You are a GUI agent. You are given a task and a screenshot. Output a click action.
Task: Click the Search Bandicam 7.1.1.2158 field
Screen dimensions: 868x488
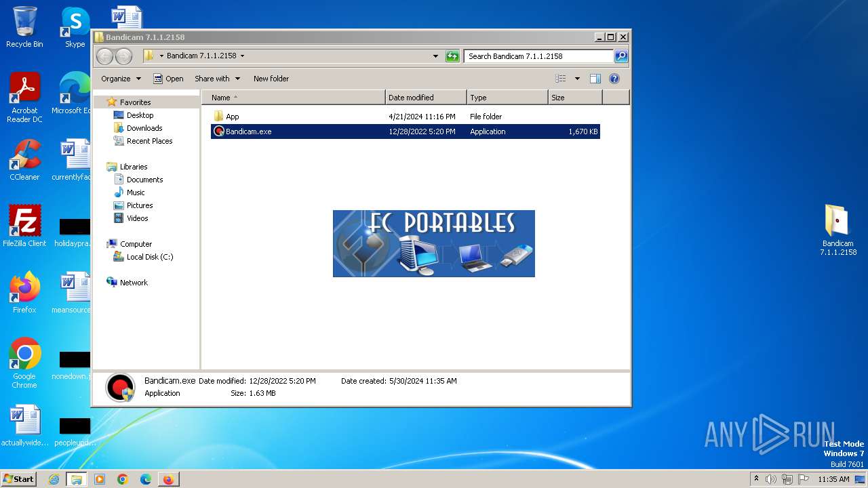(x=538, y=56)
